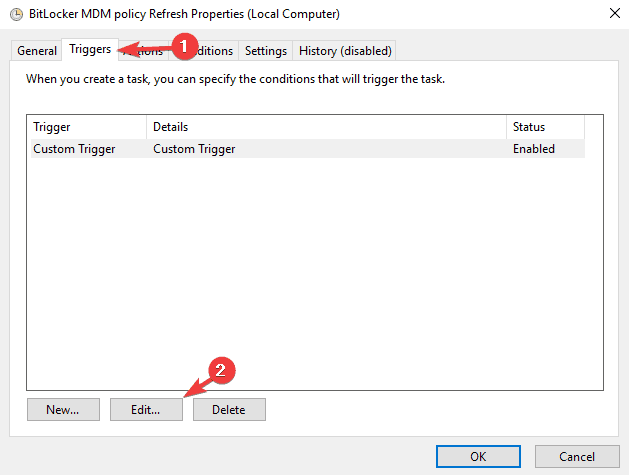Dismiss the dialog with Cancel

576,456
